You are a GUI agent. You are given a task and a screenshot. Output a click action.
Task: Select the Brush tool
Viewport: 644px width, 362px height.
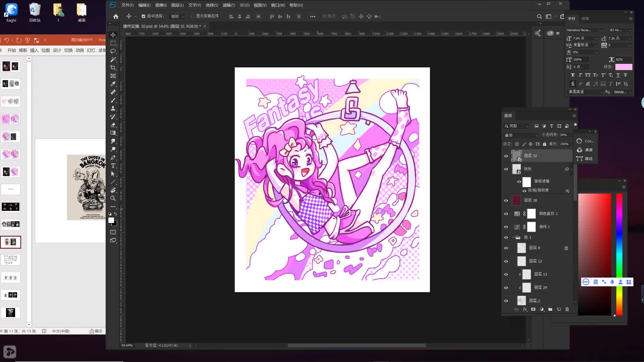[113, 100]
